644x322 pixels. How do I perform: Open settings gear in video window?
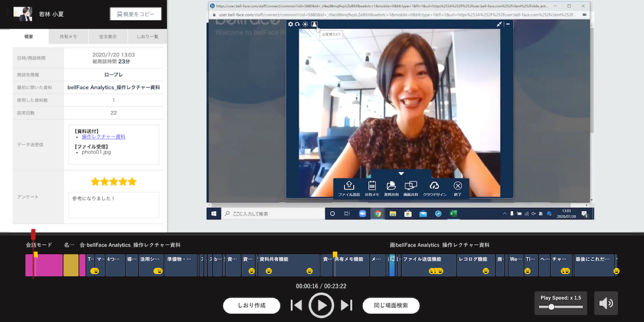291,24
